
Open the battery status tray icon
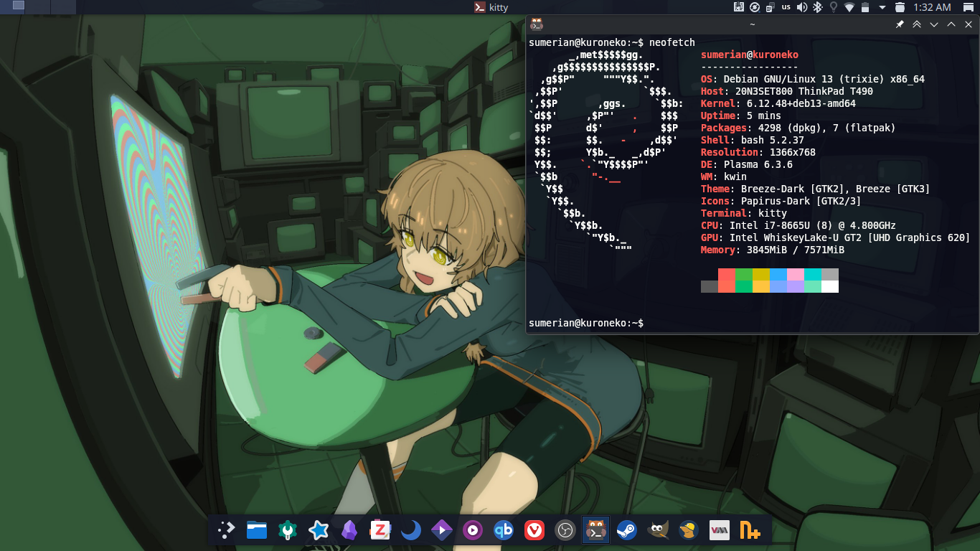click(865, 7)
